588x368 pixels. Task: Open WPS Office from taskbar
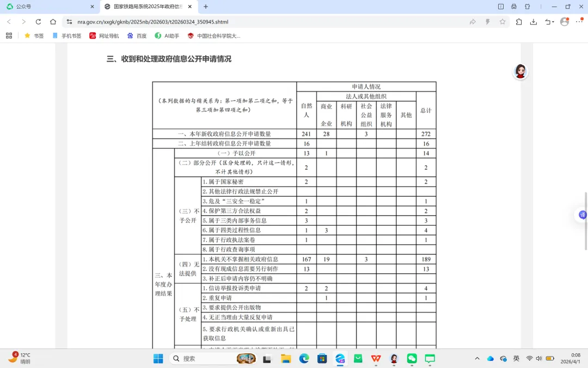tap(376, 359)
